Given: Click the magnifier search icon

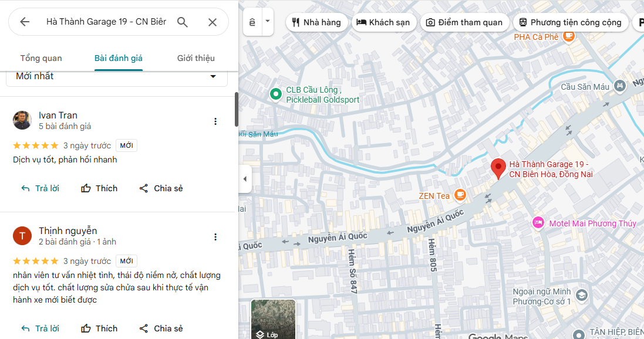Looking at the screenshot, I should pos(183,22).
